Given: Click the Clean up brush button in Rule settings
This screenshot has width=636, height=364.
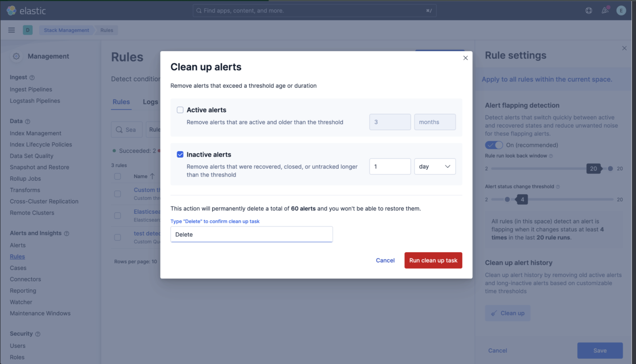Looking at the screenshot, I should (x=507, y=313).
